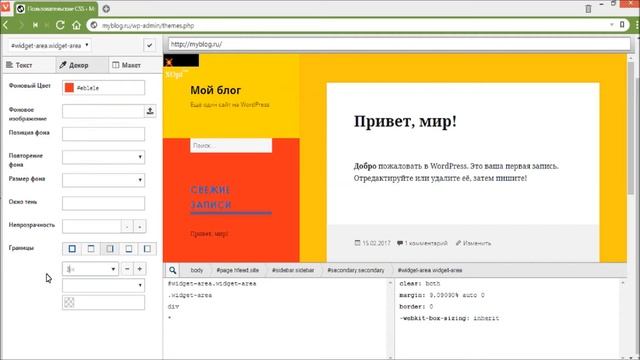Go forward in browser history
This screenshot has width=640, height=360.
point(21,25)
